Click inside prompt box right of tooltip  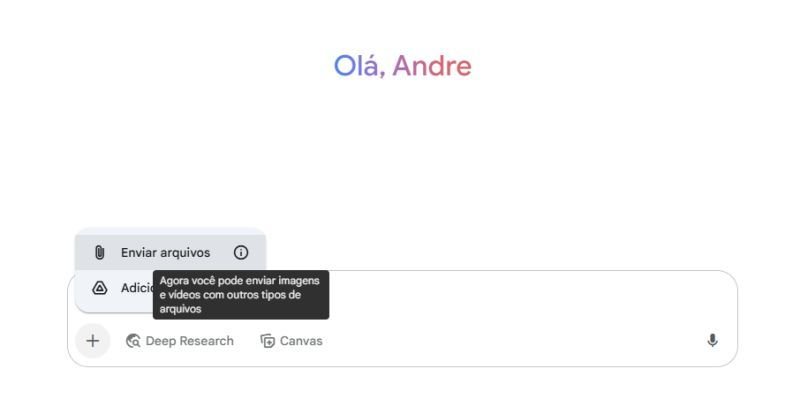(510, 296)
